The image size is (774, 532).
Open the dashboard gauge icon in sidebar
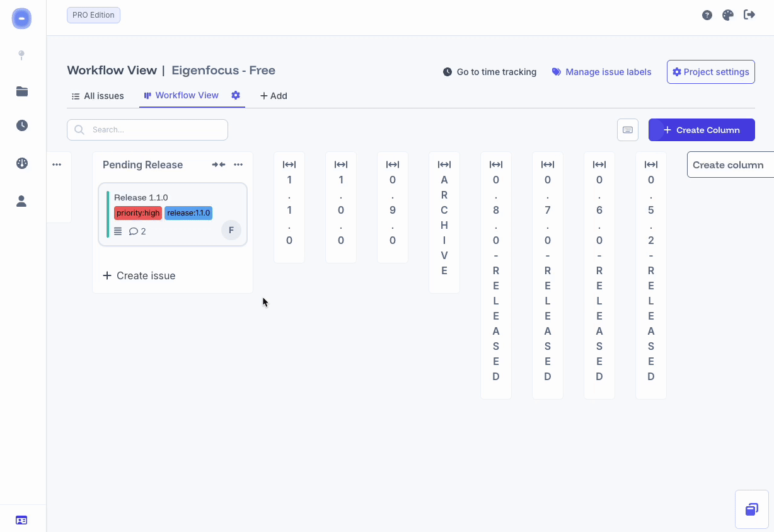(21, 163)
